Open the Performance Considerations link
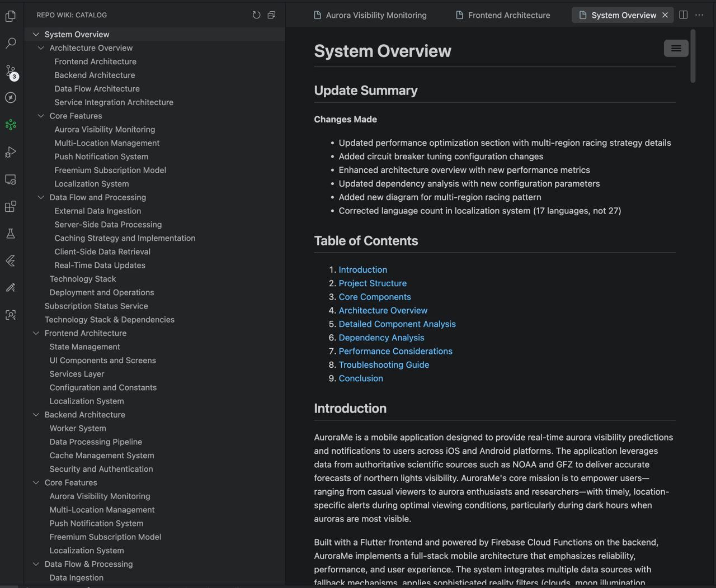Image resolution: width=716 pixels, height=588 pixels. [x=395, y=351]
